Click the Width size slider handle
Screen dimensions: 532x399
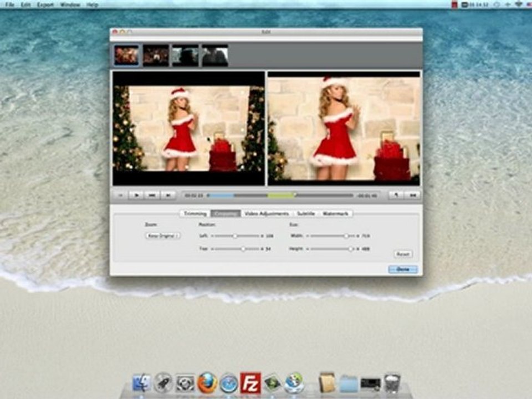tap(346, 236)
